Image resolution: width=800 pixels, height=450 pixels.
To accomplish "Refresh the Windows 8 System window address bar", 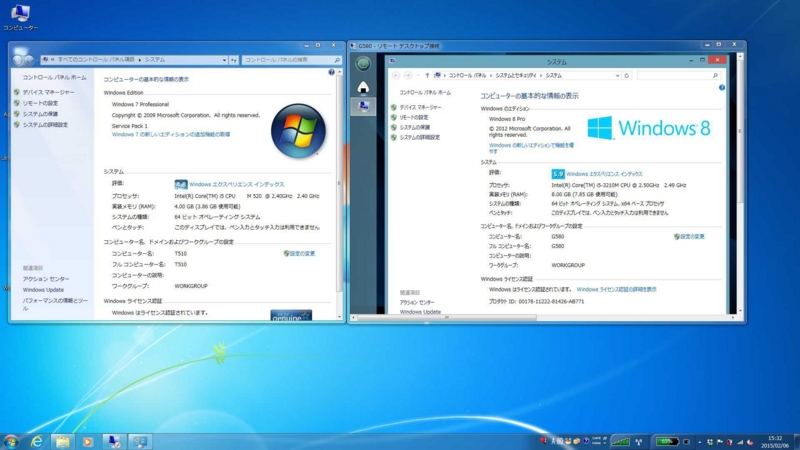I will (627, 76).
